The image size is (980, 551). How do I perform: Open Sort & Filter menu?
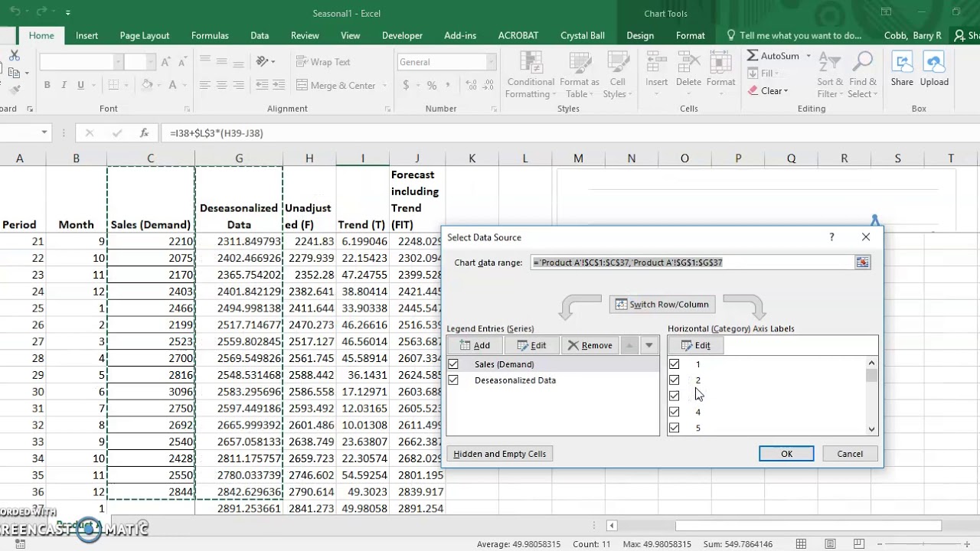pos(830,75)
